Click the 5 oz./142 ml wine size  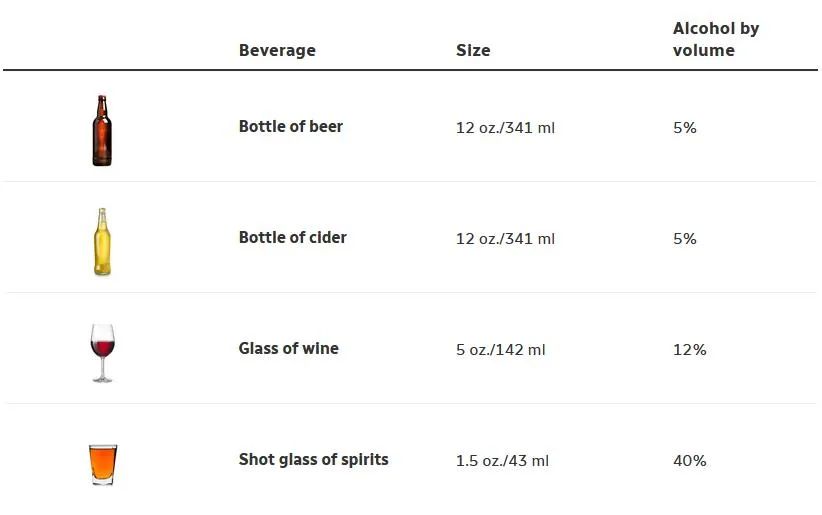[x=501, y=350]
